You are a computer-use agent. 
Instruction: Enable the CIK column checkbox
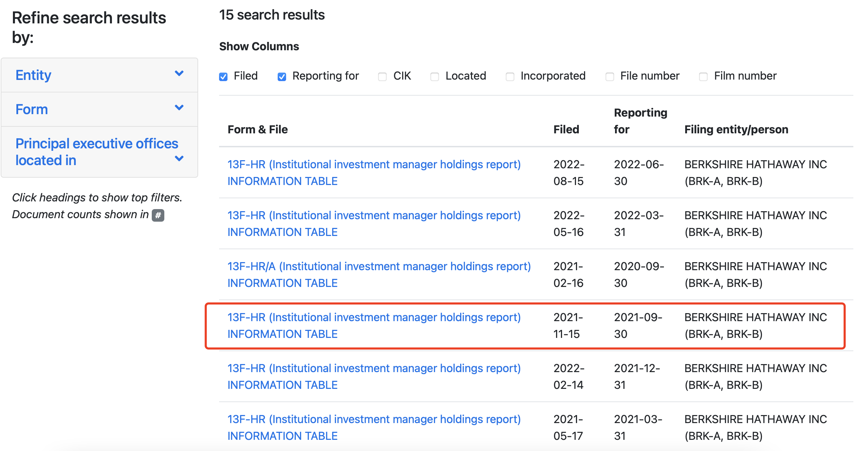pyautogui.click(x=382, y=76)
